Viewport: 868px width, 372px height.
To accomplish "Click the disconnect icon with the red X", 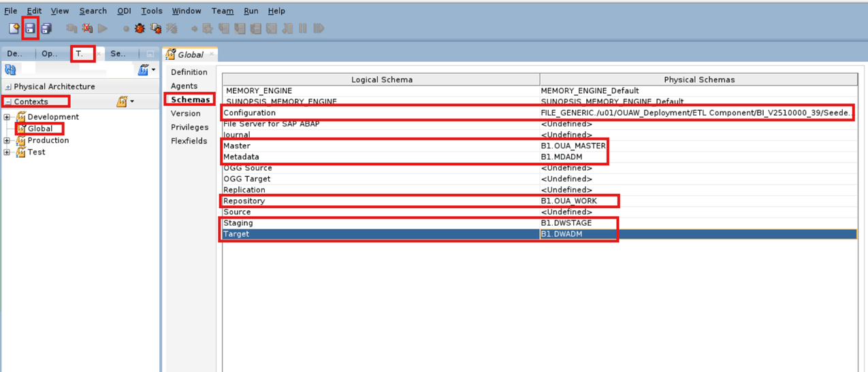I will coord(87,29).
